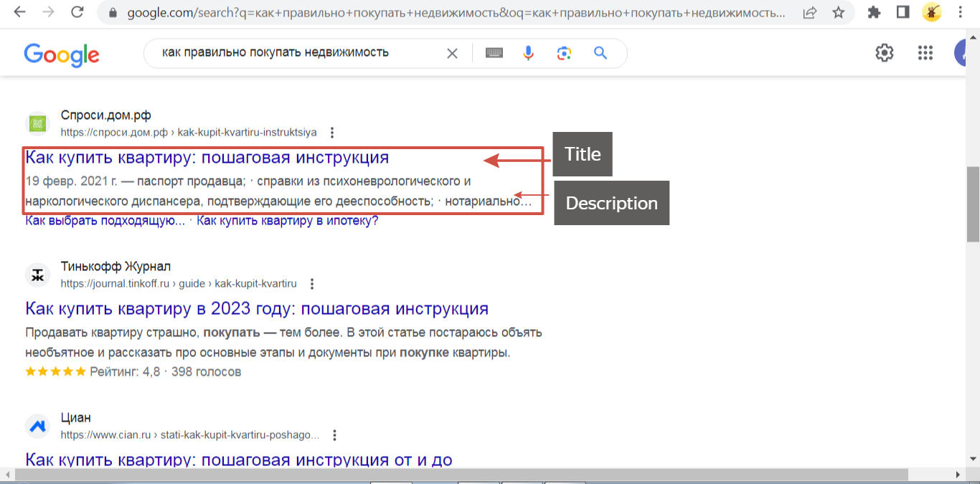Clear the search query with the X
The image size is (980, 484).
452,53
